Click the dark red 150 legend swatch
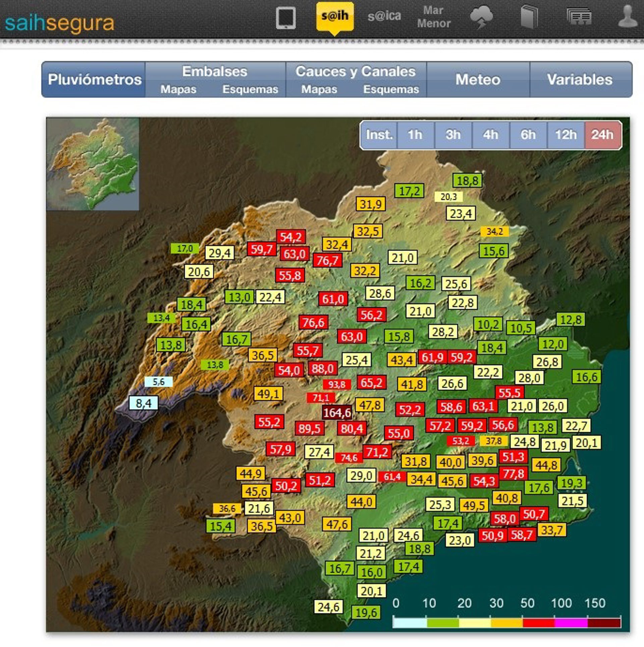This screenshot has height=647, width=644. [604, 623]
